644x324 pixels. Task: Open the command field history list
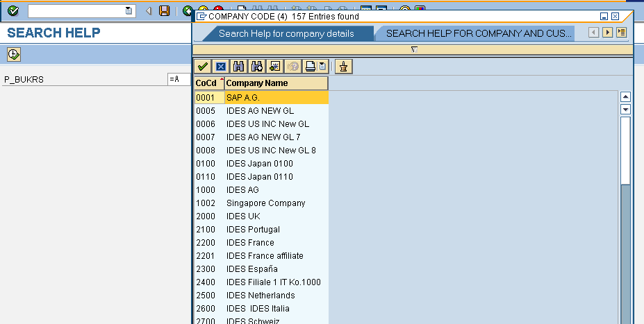[x=129, y=11]
